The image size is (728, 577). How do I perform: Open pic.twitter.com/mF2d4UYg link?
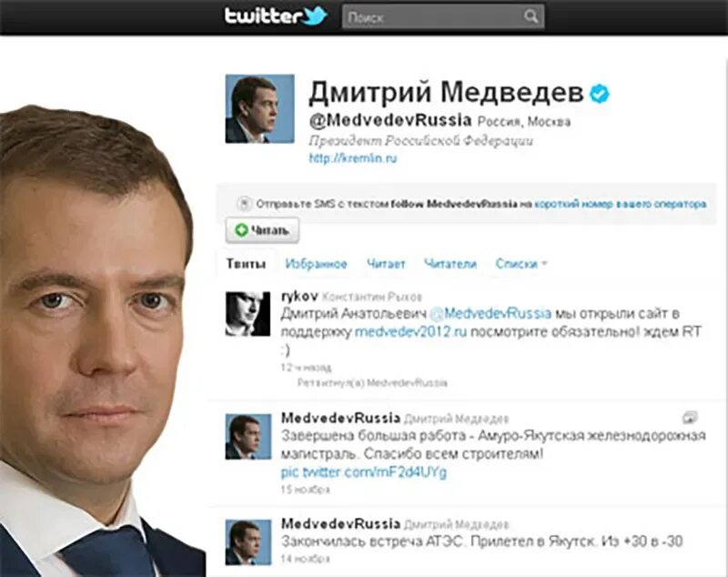point(364,472)
